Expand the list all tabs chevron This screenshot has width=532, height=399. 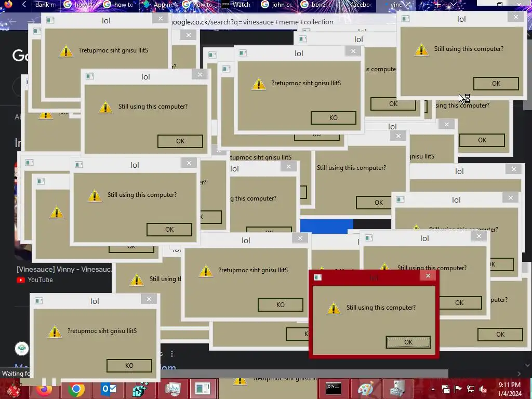tap(453, 4)
